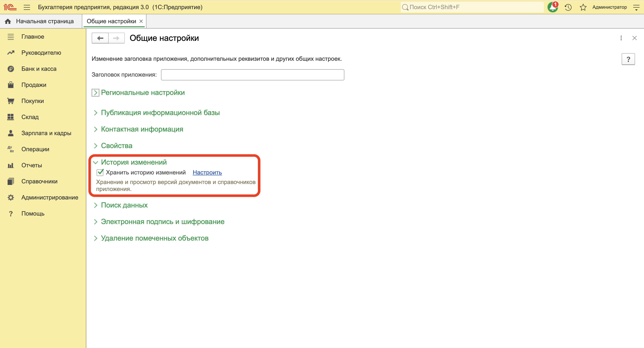
Task: Open Банк и касса section
Action: tap(39, 69)
